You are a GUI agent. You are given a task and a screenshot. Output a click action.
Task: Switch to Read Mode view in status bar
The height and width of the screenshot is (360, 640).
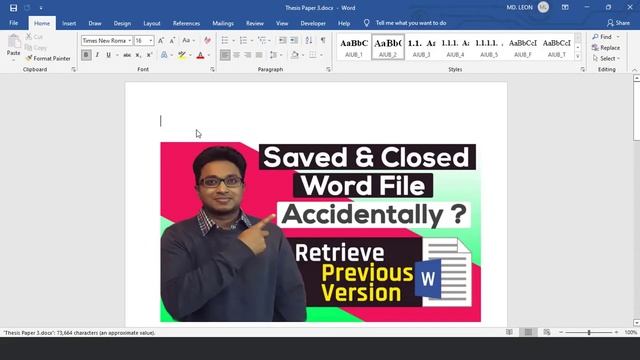pos(509,332)
